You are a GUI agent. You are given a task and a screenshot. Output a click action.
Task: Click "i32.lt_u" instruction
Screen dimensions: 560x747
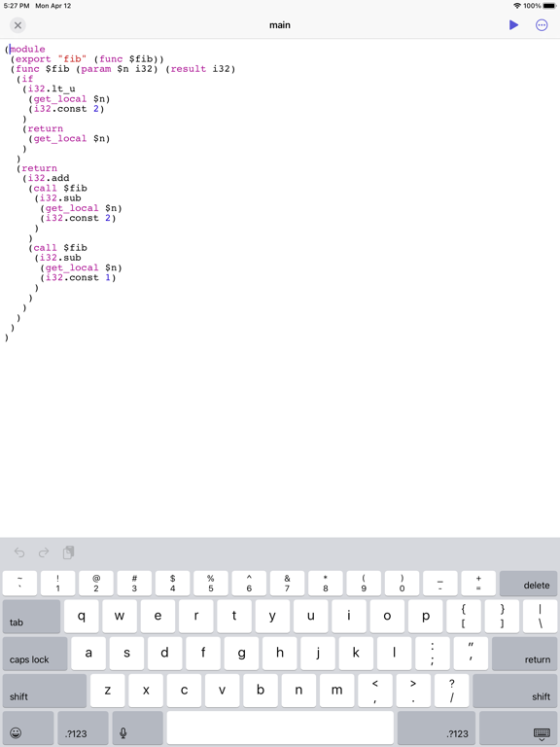[x=52, y=89]
